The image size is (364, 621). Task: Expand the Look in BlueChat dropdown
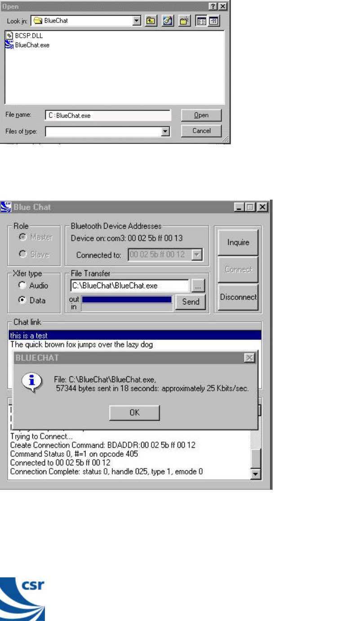coord(138,21)
